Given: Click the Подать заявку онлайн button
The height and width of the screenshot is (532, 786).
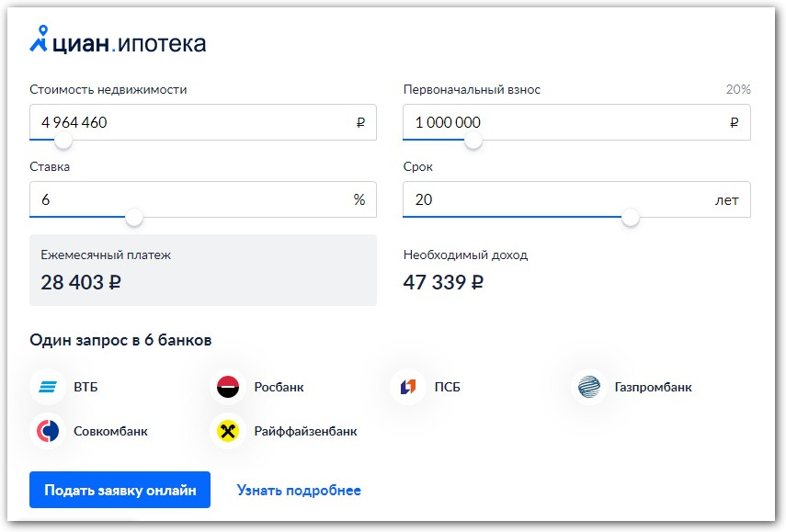Looking at the screenshot, I should click(x=120, y=490).
